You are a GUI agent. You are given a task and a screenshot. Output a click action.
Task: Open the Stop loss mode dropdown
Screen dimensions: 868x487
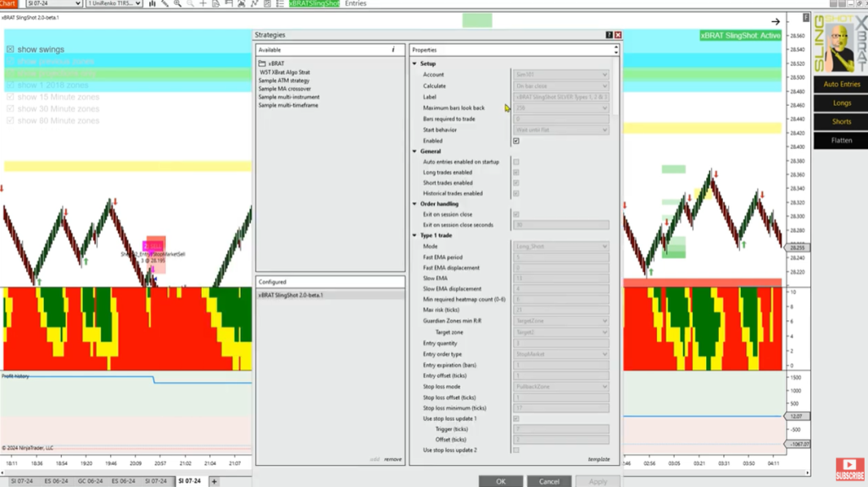tap(561, 387)
